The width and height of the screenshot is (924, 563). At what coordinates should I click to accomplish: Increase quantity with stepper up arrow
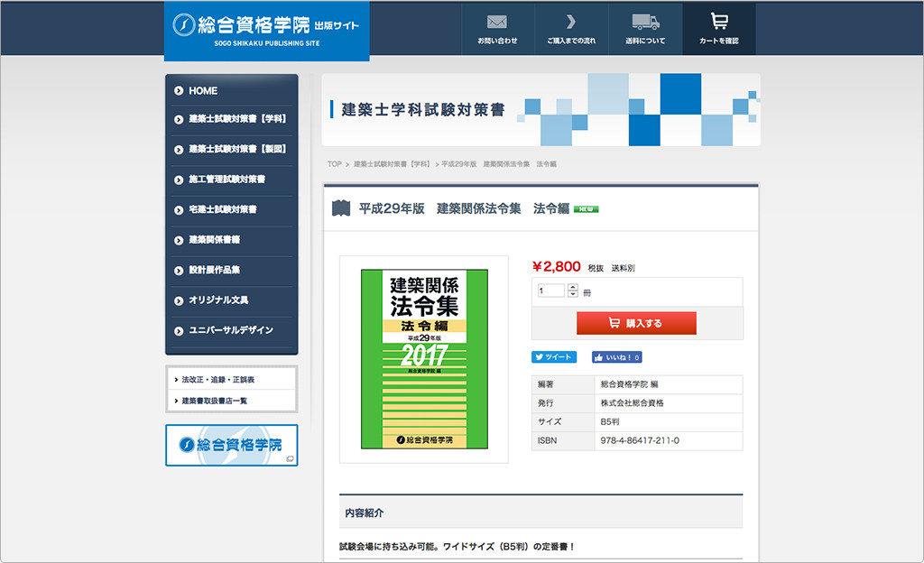pos(573,287)
